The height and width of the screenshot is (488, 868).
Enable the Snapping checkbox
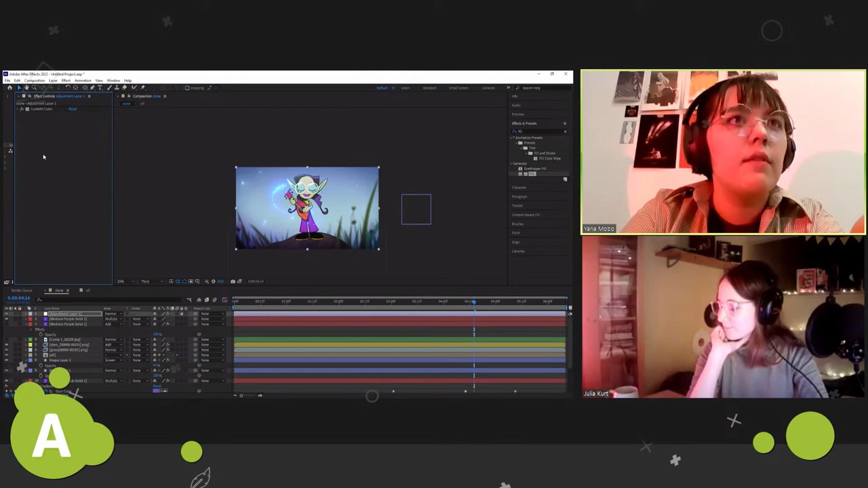coord(187,87)
